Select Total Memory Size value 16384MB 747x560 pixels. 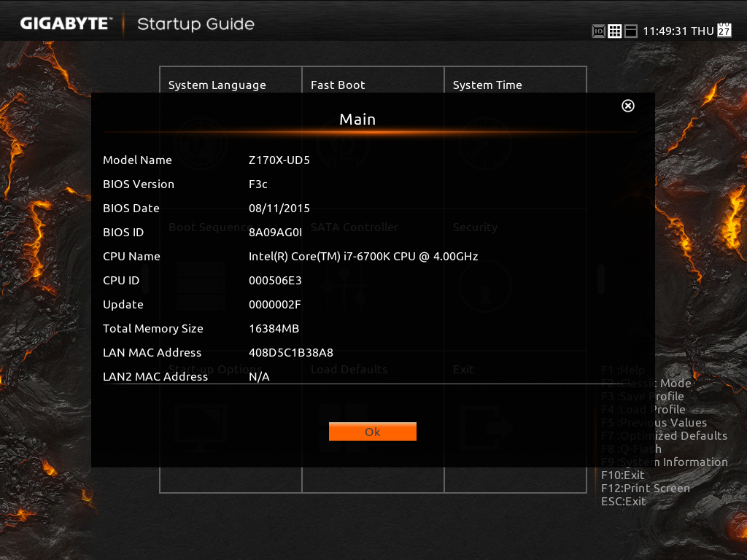click(x=274, y=329)
